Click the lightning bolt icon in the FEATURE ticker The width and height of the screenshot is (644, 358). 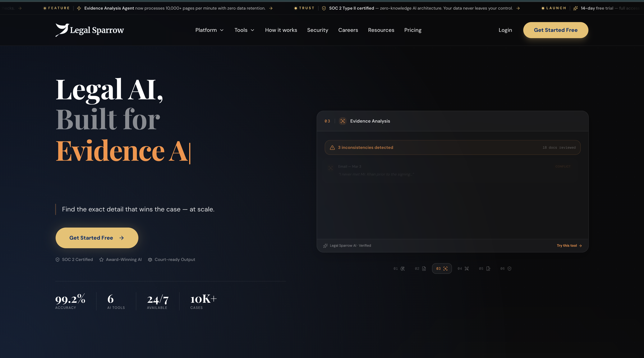pyautogui.click(x=79, y=8)
